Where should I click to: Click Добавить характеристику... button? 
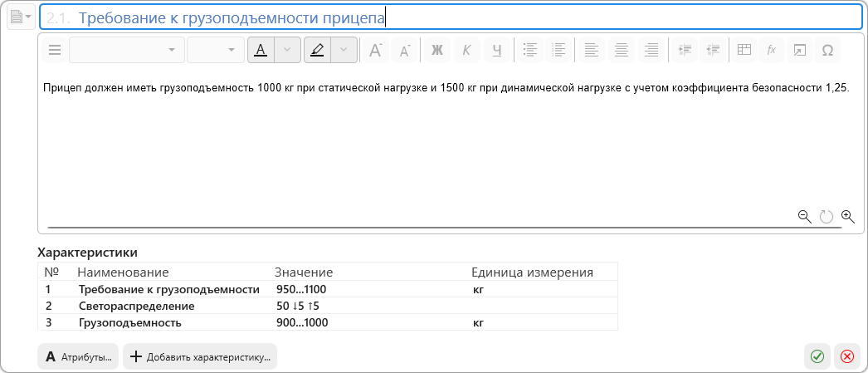(x=199, y=356)
